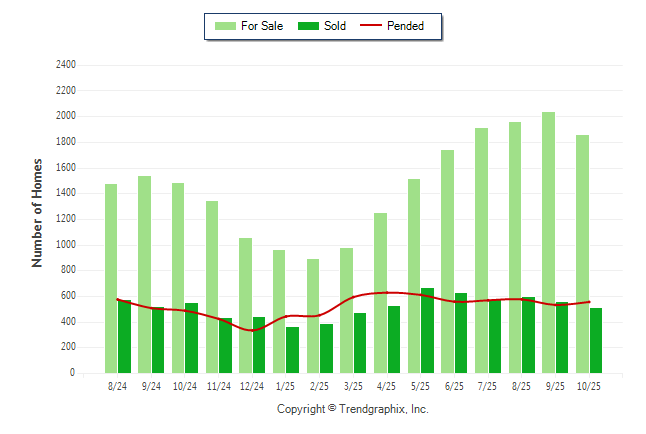Select the dark green Sold bar for 5/25

pos(427,330)
